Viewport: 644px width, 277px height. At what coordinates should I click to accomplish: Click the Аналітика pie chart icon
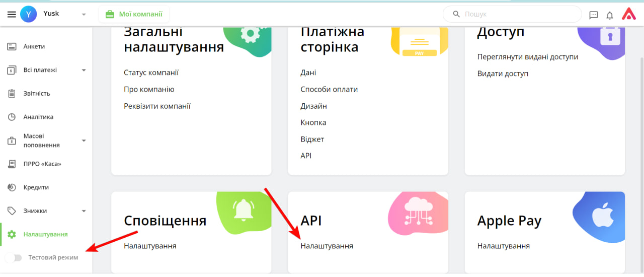12,117
